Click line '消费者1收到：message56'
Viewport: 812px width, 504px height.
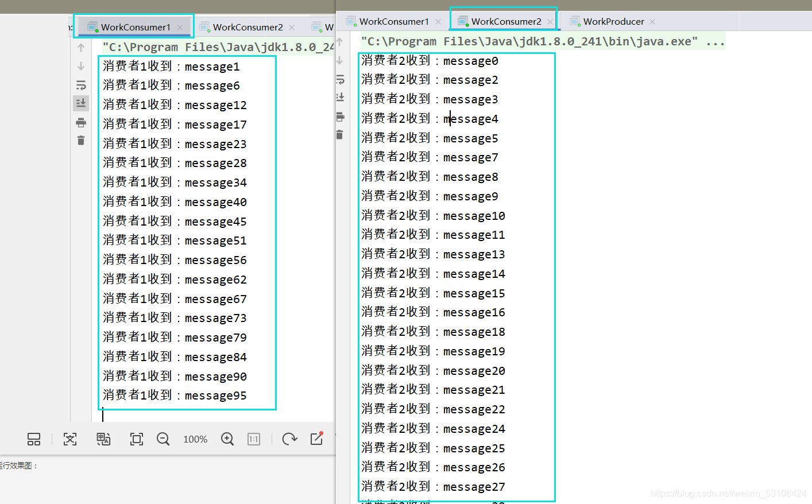(x=175, y=260)
